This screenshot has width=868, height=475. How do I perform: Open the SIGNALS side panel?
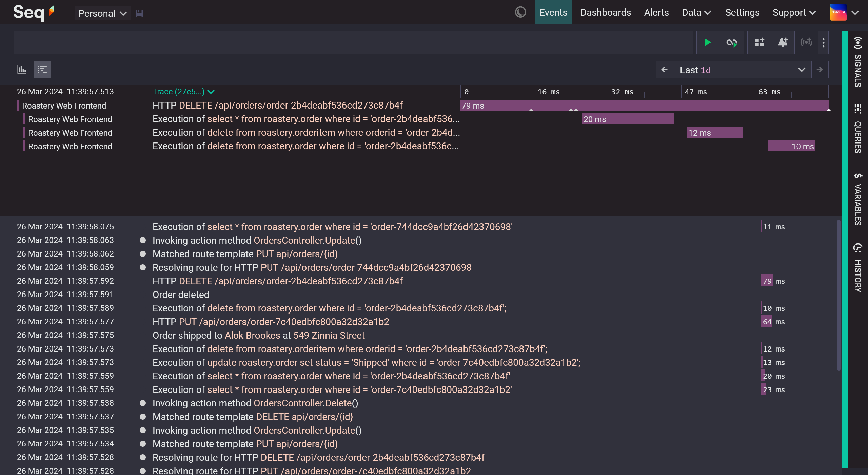[x=857, y=63]
